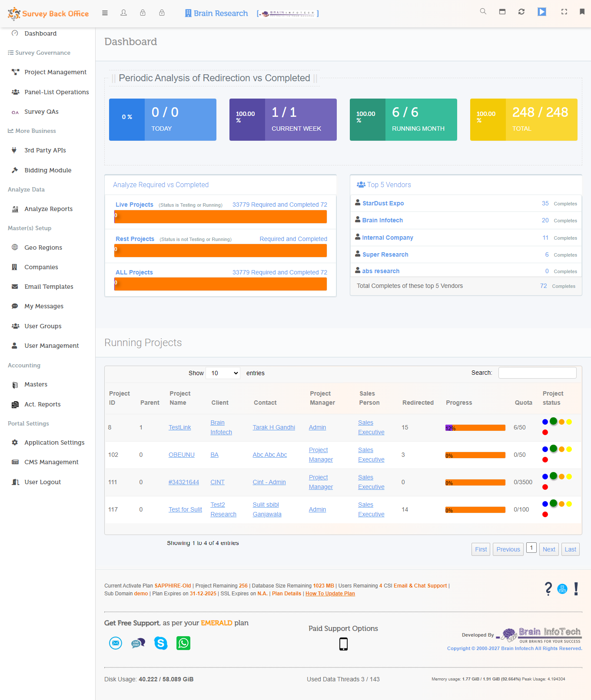591x700 pixels.
Task: Click the mobile phone paid support icon
Action: (x=343, y=644)
